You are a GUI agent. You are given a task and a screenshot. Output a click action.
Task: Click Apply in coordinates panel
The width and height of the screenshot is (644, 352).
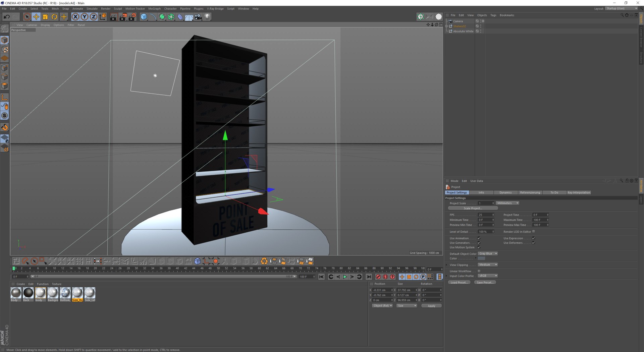(x=431, y=306)
